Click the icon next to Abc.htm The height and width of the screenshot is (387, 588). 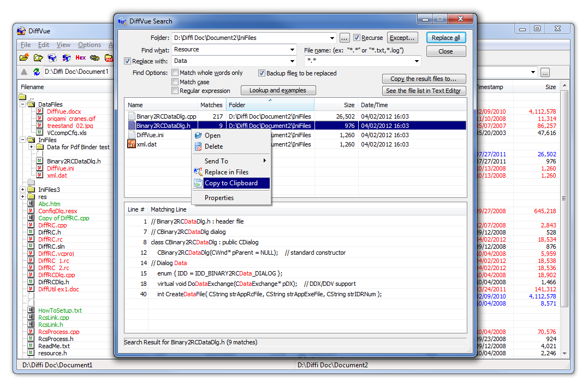pos(31,204)
